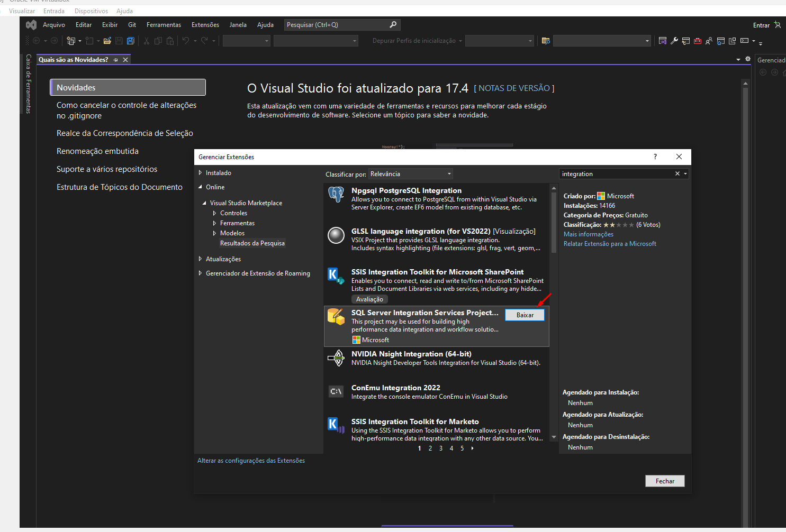The height and width of the screenshot is (532, 786).
Task: Click the Visual Studio logo icon
Action: [31, 25]
